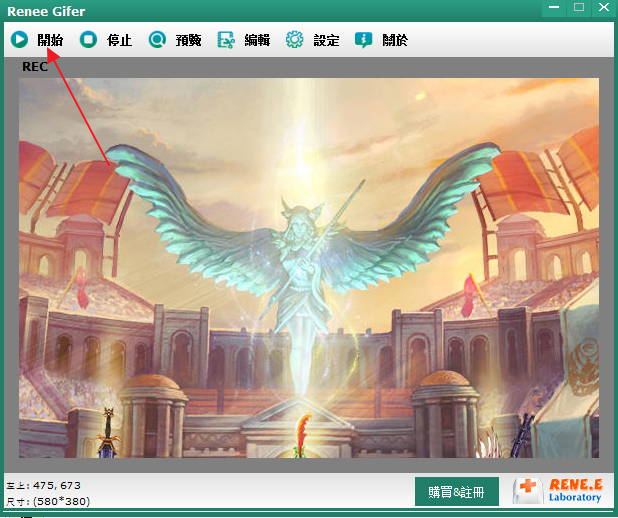Stop recording via 停止 label
Viewport: 618px width, 518px height.
[x=119, y=40]
